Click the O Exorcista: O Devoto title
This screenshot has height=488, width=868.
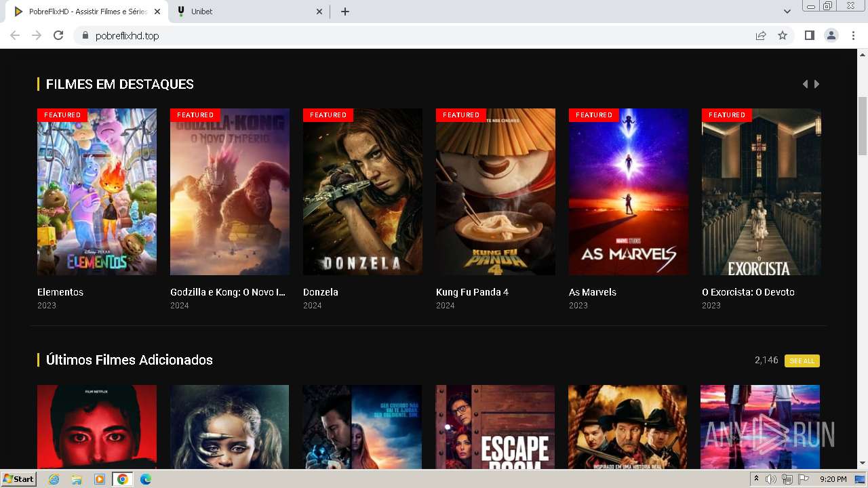[x=748, y=292]
